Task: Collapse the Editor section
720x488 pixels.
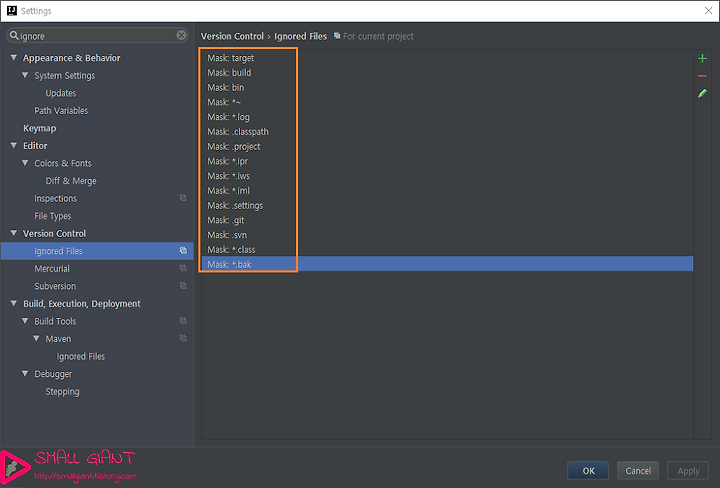Action: 14,145
